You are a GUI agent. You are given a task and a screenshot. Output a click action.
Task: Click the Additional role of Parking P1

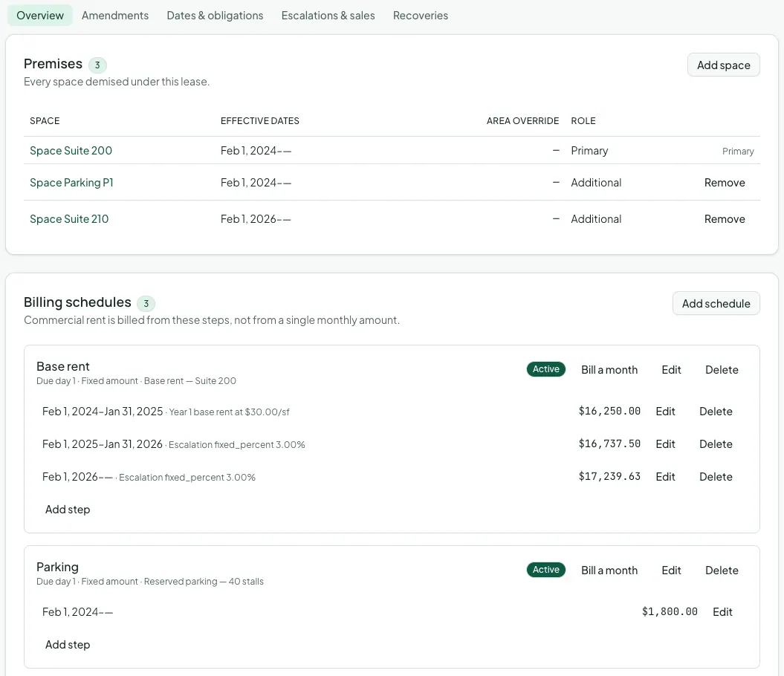coord(596,183)
